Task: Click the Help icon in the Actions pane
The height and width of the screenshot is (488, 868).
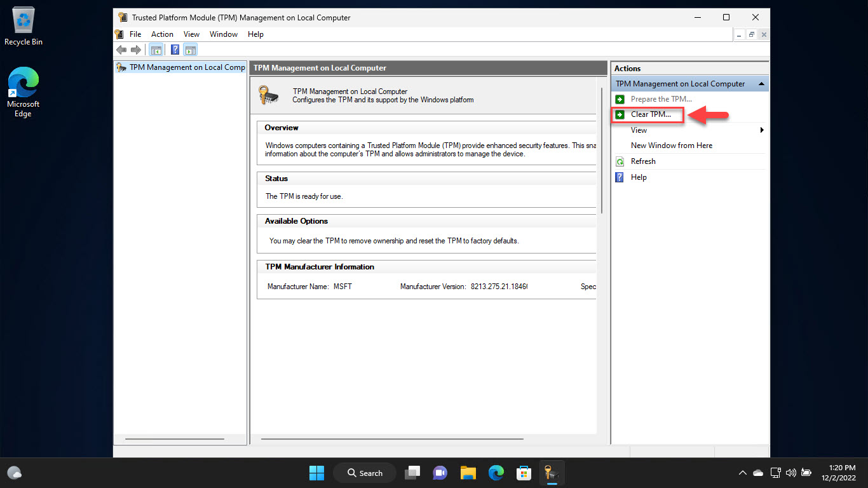Action: (619, 177)
